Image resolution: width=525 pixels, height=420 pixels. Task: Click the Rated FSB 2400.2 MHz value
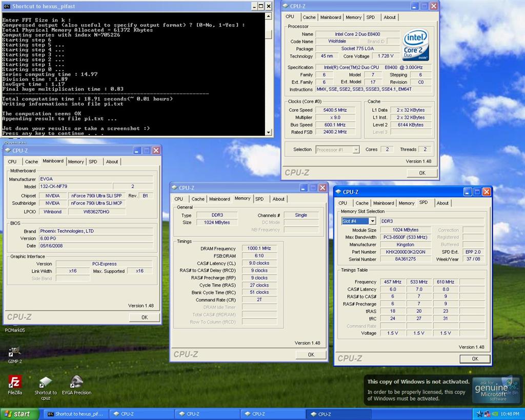point(335,132)
